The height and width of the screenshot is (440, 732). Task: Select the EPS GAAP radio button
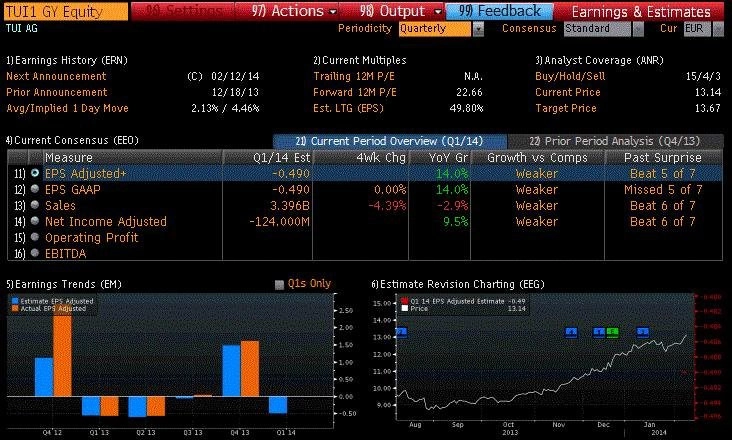[x=35, y=189]
